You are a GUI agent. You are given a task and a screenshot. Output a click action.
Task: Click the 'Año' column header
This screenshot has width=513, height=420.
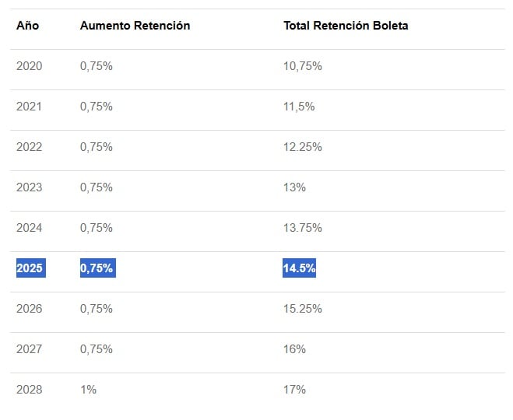click(x=27, y=26)
